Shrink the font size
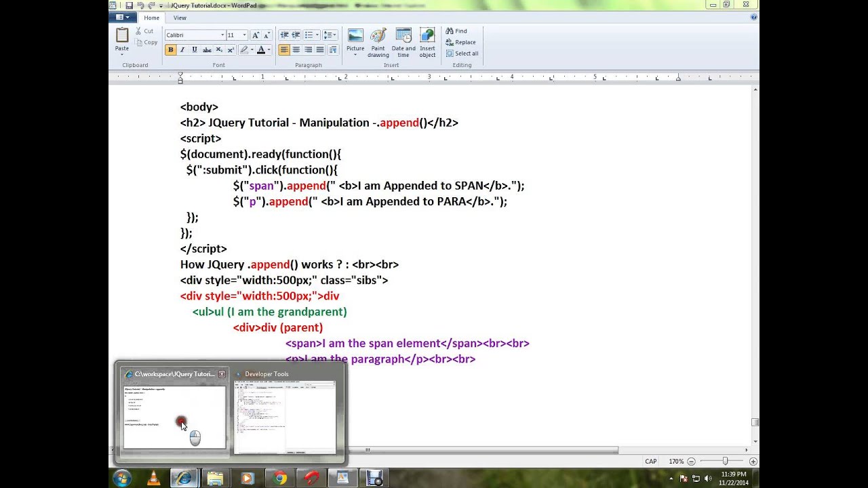The height and width of the screenshot is (488, 868). (x=267, y=35)
